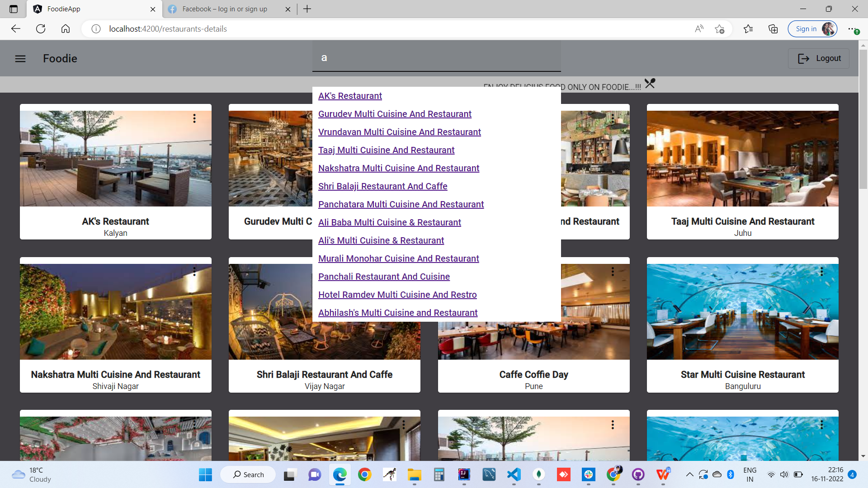The image size is (868, 488).
Task: Open options kebab on Star Multi Cuisine Restaurant
Action: tap(821, 272)
